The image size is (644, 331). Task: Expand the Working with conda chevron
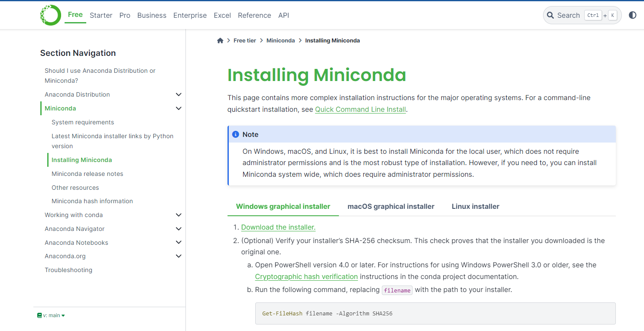179,215
